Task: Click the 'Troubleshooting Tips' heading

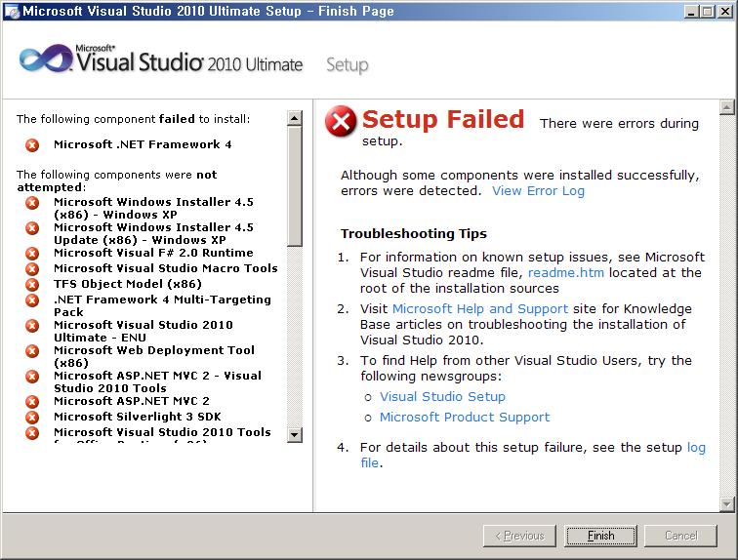Action: tap(414, 234)
